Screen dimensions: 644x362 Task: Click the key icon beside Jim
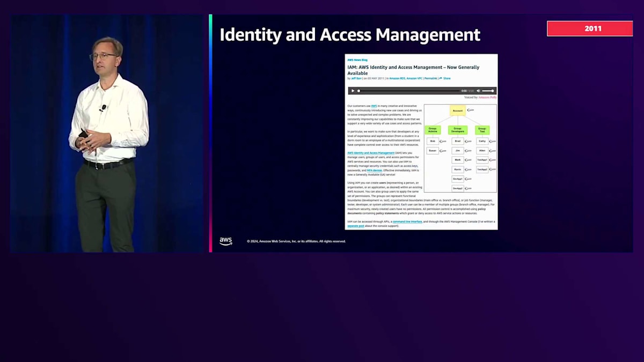tap(468, 151)
